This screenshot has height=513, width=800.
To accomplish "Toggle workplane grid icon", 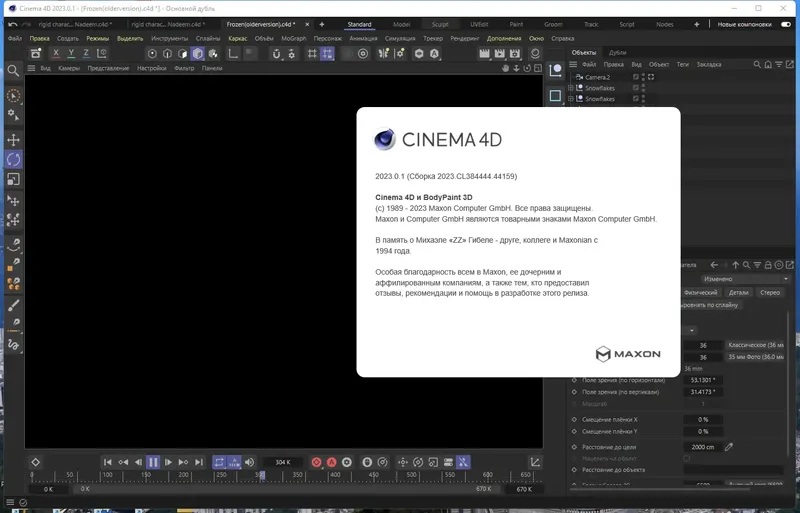I will pos(312,54).
